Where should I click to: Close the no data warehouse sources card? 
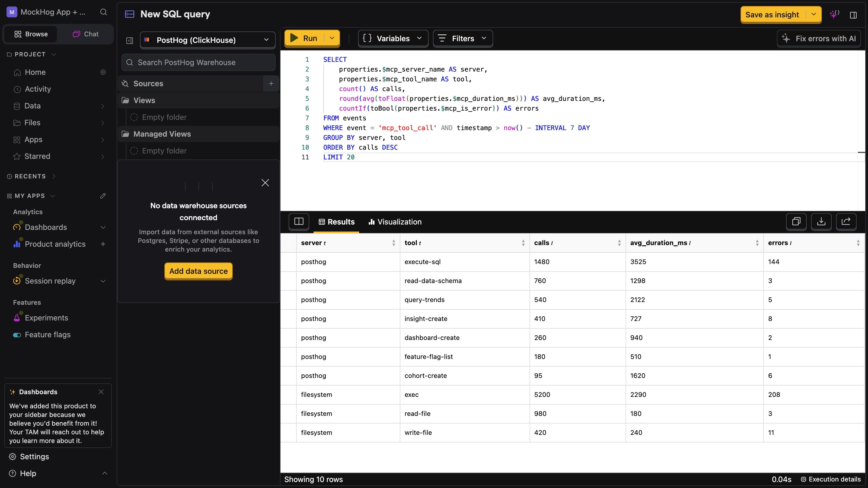[265, 182]
